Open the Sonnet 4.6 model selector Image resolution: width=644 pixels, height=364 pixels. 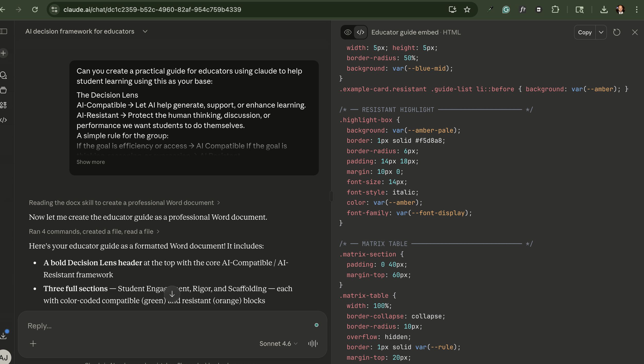click(278, 344)
